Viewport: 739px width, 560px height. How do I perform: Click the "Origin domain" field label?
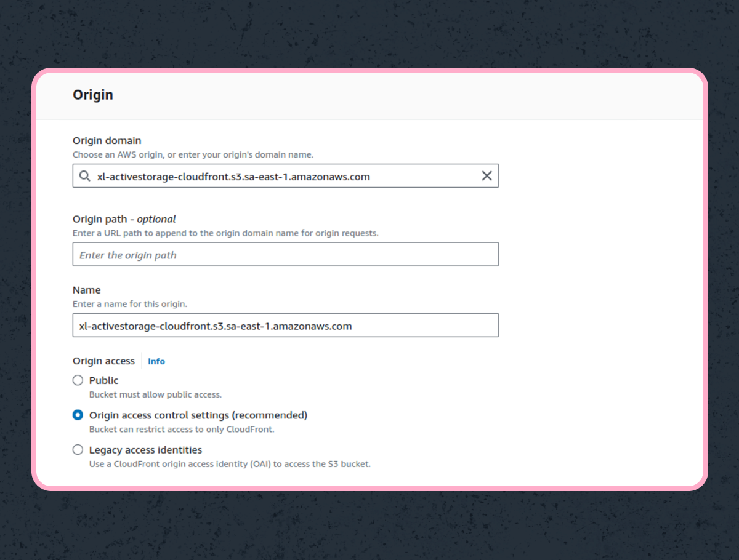(107, 141)
